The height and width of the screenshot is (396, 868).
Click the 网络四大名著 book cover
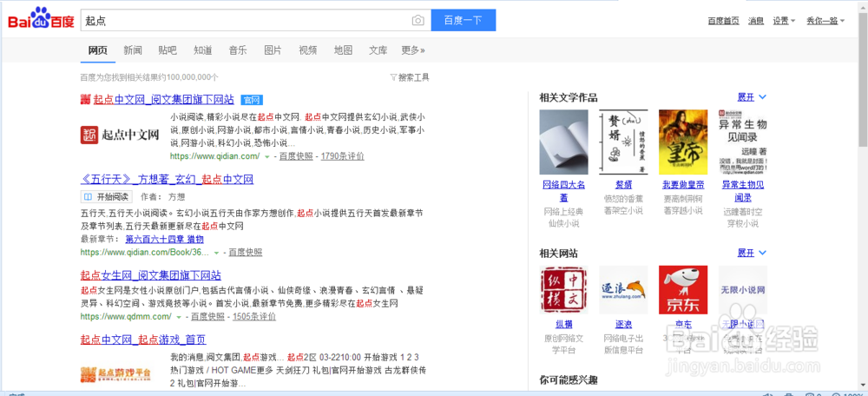(x=563, y=142)
